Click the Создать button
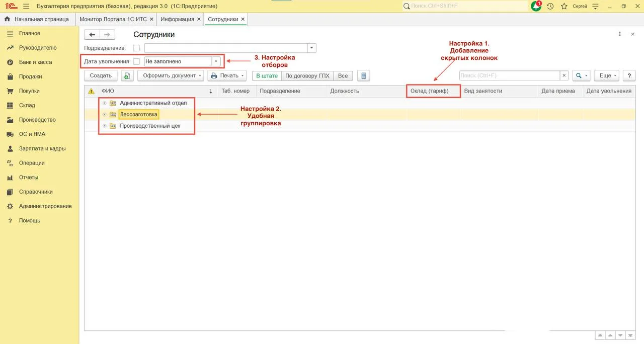This screenshot has width=644, height=344. (101, 75)
